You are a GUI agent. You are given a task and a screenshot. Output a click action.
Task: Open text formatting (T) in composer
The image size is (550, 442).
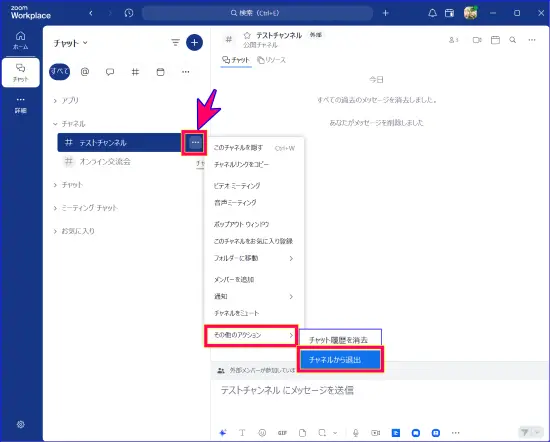242,433
